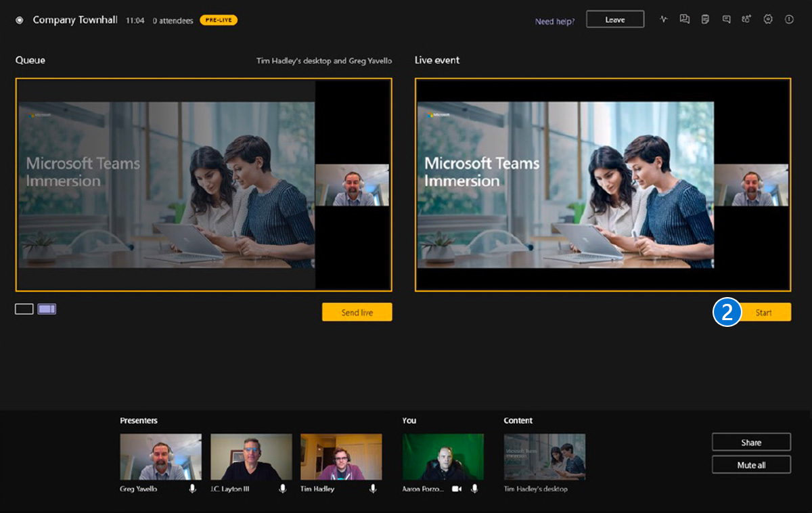Click the Mute all button
Image resolution: width=812 pixels, height=513 pixels.
click(751, 465)
